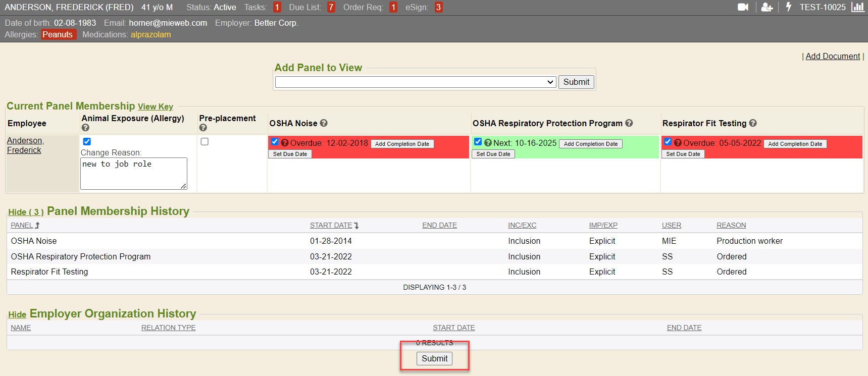The width and height of the screenshot is (868, 376).
Task: Sort history by PANEL column header
Action: point(22,226)
